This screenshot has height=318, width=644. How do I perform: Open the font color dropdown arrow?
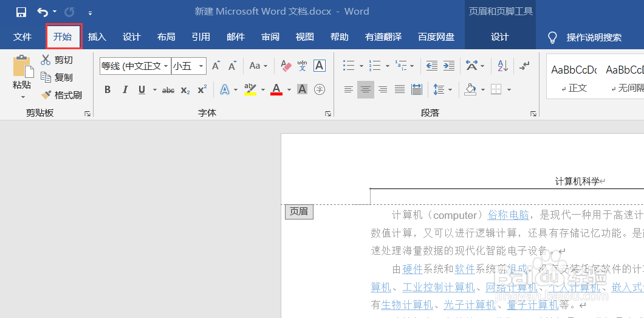point(289,89)
